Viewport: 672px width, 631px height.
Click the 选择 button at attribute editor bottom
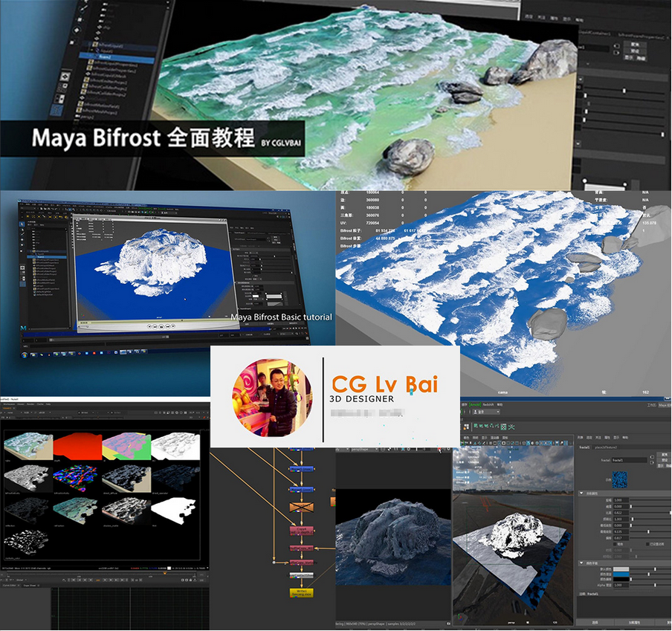click(x=595, y=622)
